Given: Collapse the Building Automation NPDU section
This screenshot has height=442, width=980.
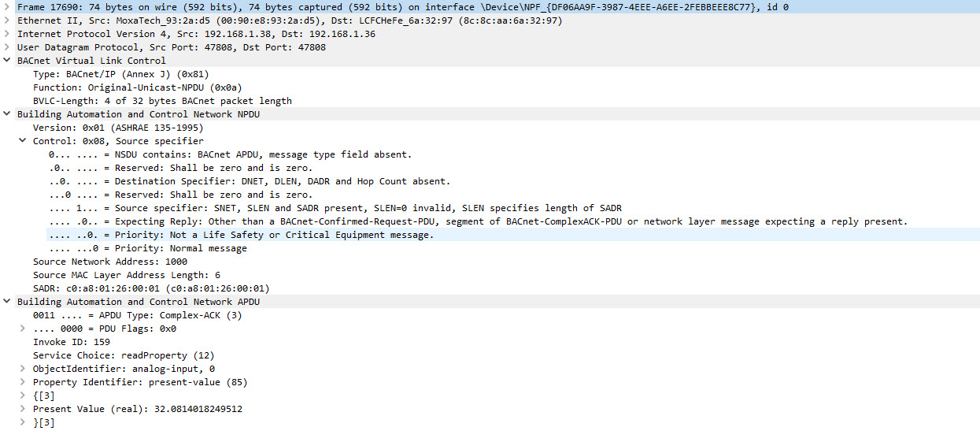Looking at the screenshot, I should click(x=7, y=114).
